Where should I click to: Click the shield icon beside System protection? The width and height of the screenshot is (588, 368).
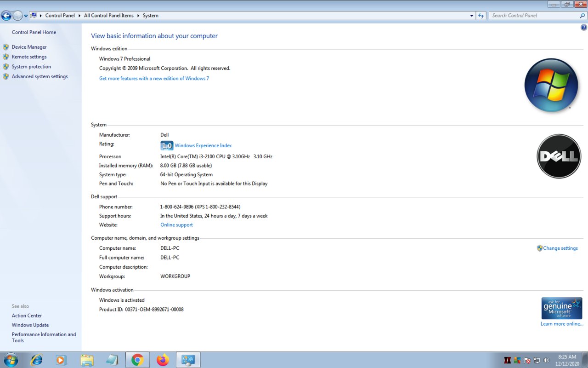coord(6,67)
